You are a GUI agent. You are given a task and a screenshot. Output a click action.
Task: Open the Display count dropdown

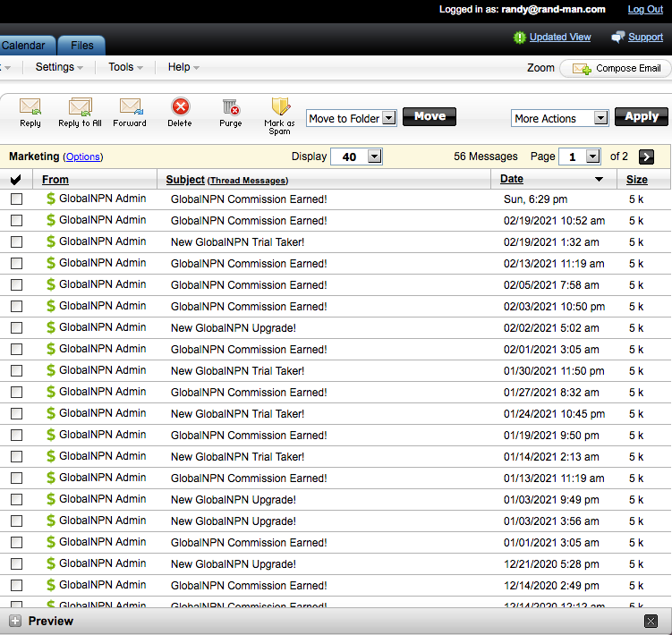(356, 157)
